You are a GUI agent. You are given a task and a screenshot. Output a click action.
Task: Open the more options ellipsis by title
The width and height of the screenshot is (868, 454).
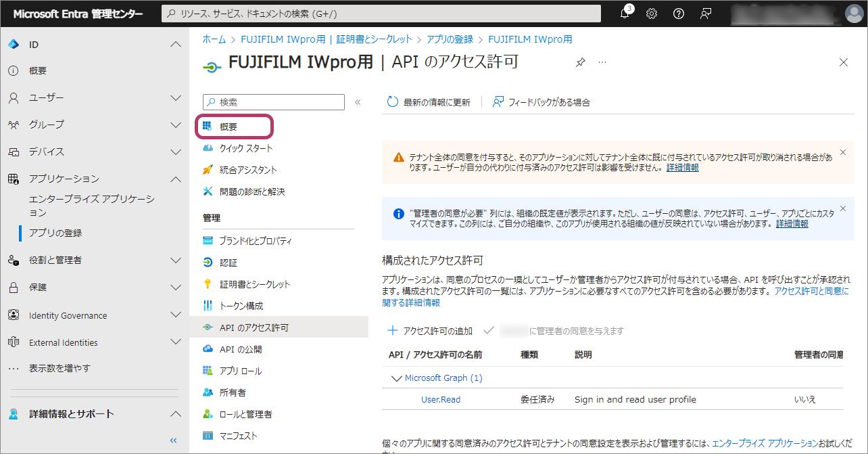tap(602, 62)
